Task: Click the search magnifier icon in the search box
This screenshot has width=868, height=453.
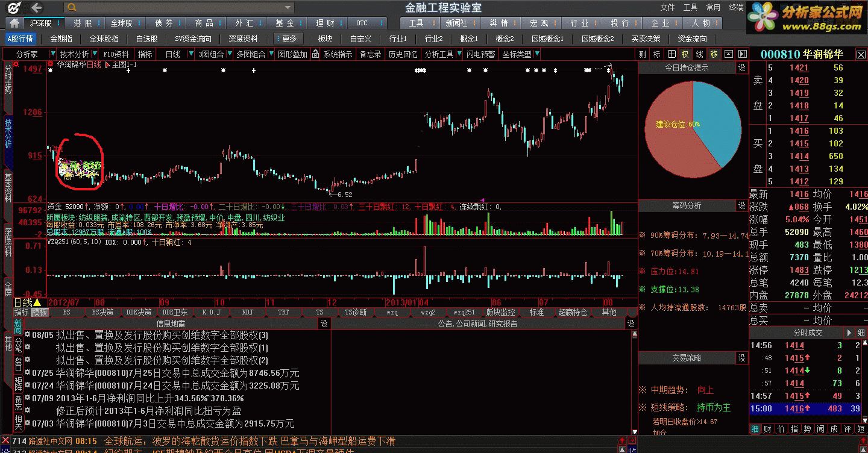Action: pos(72,7)
